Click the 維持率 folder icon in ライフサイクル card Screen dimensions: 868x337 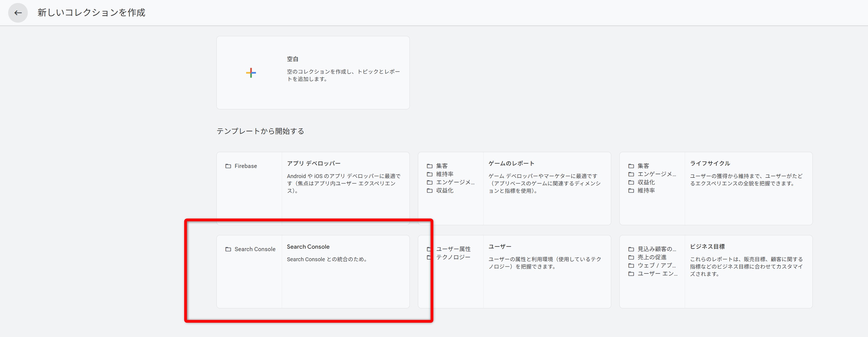[x=631, y=191]
